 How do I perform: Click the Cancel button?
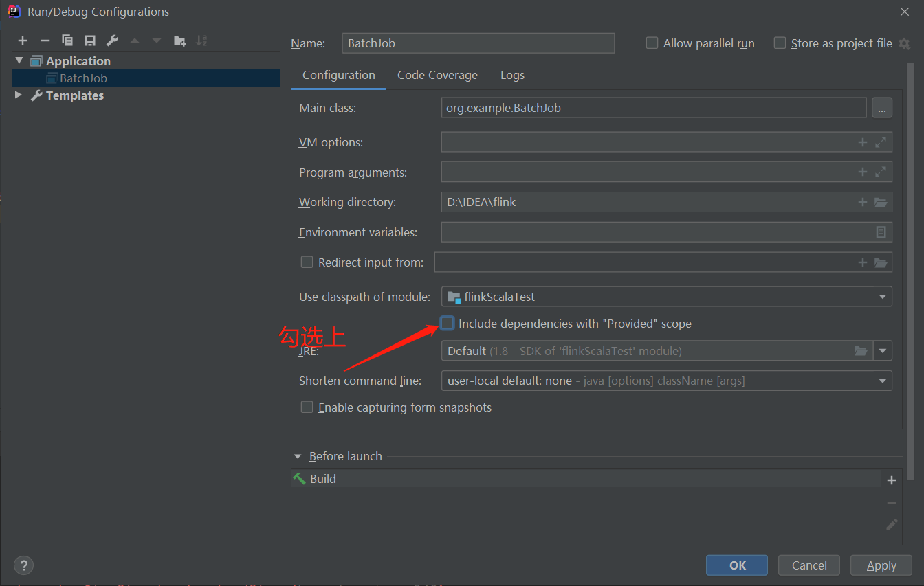coord(809,565)
